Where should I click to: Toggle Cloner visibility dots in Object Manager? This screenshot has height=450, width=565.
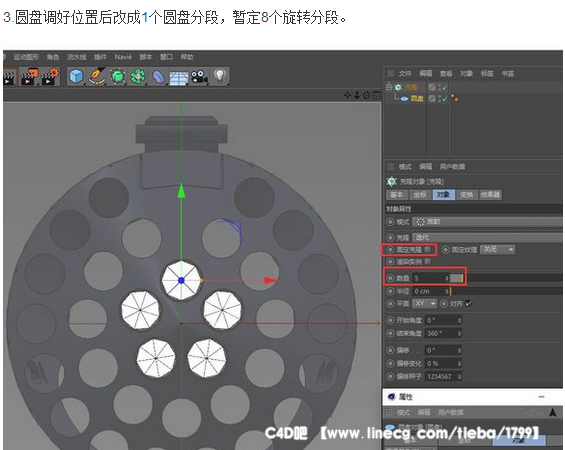tap(439, 87)
